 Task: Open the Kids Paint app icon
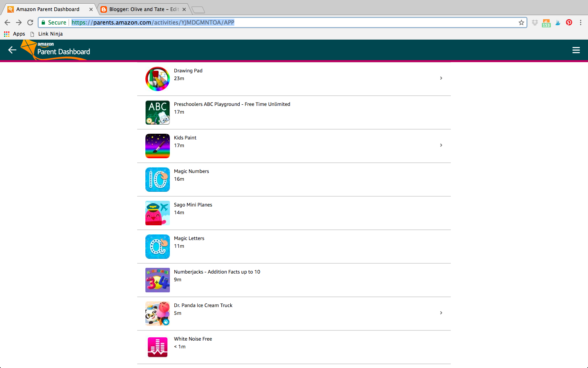(158, 146)
